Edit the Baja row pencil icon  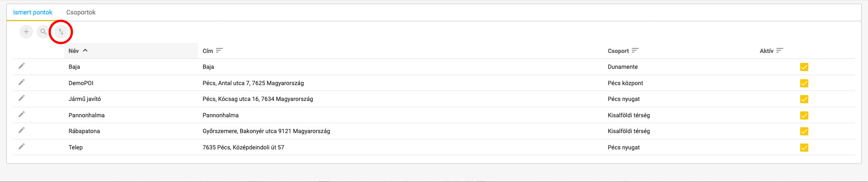click(21, 66)
